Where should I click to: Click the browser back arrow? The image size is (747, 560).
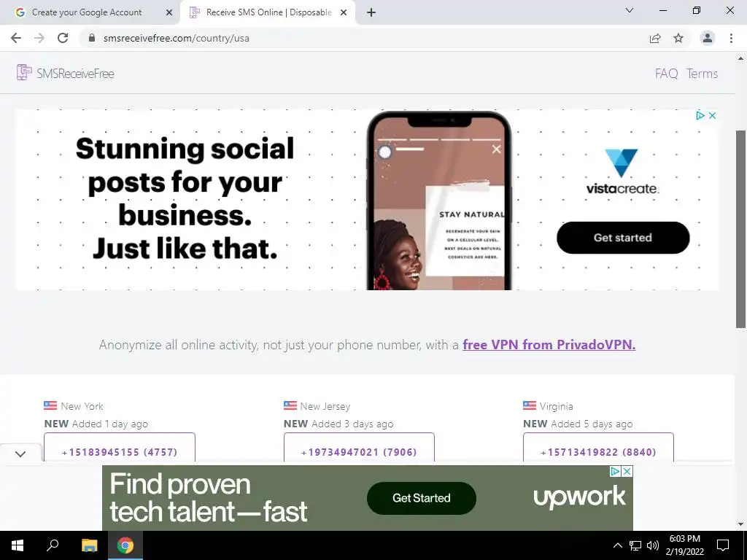tap(16, 38)
